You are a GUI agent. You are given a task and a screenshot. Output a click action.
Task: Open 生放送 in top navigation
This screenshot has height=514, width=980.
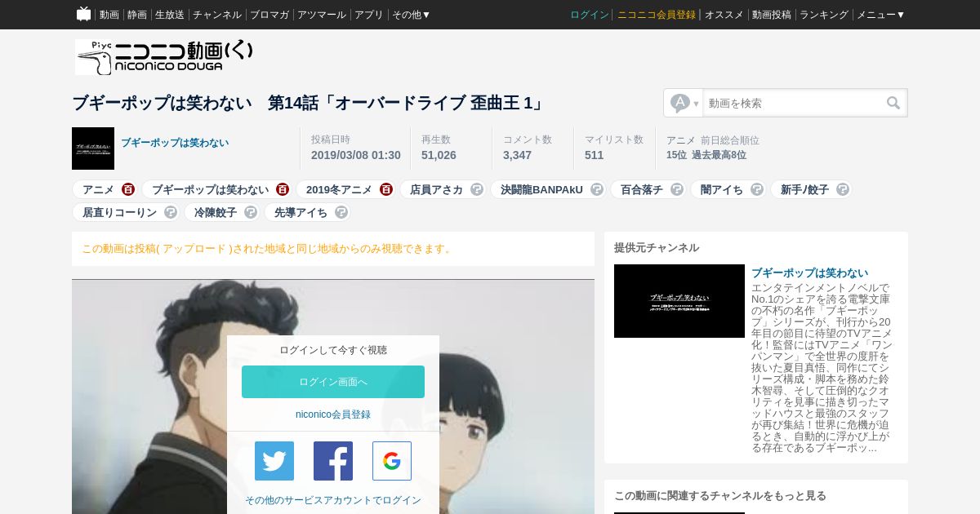pyautogui.click(x=170, y=15)
